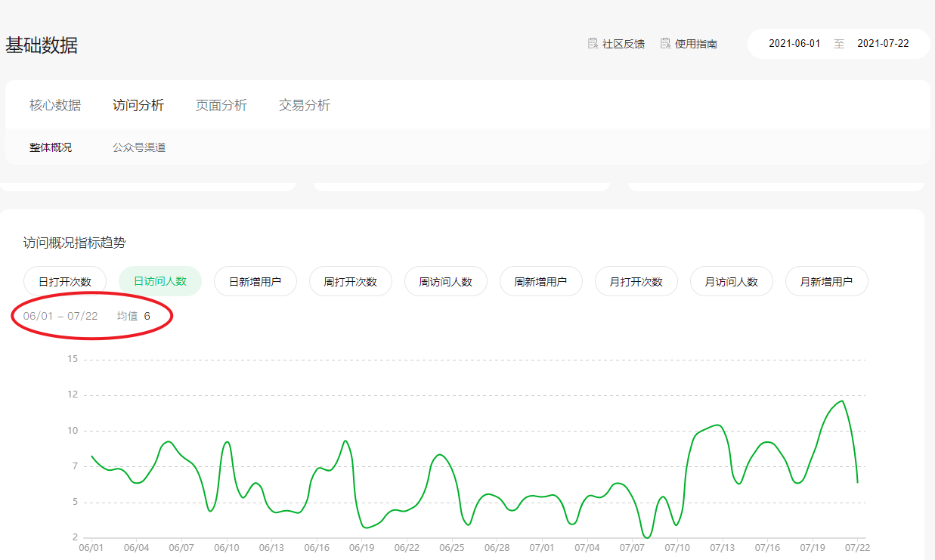Screen dimensions: 935x560
Task: Select the 周打开次数 metric
Action: coord(351,281)
